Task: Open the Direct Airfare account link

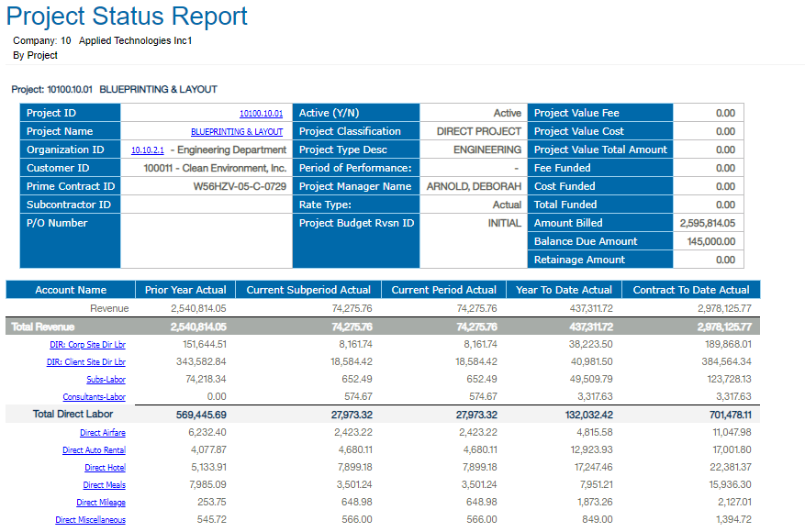Action: tap(103, 433)
